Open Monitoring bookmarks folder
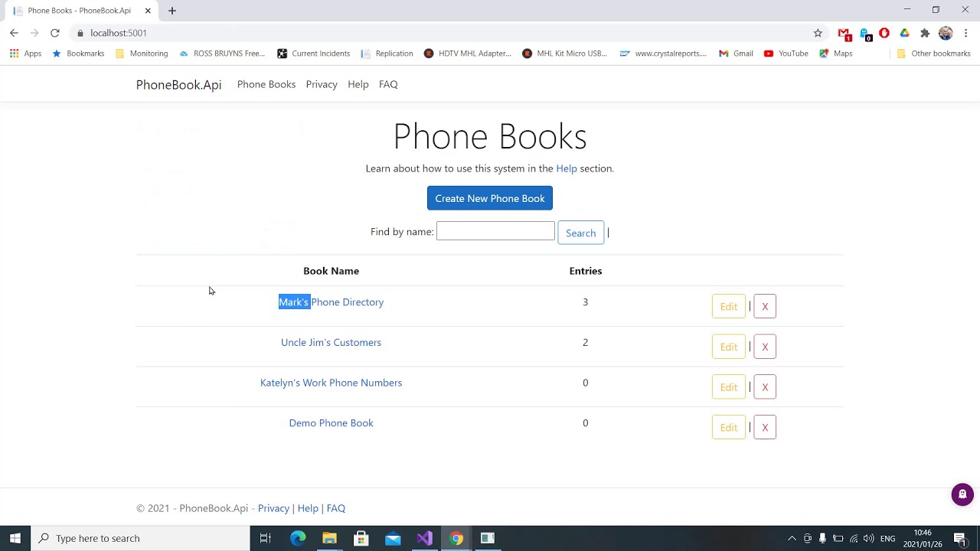Viewport: 980px width, 551px height. [x=142, y=54]
